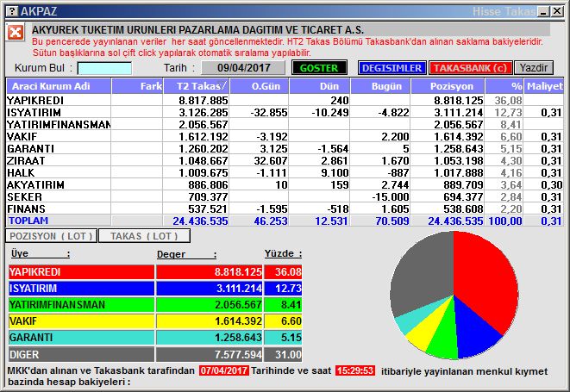Click total Bugün value 70.509

click(x=392, y=221)
